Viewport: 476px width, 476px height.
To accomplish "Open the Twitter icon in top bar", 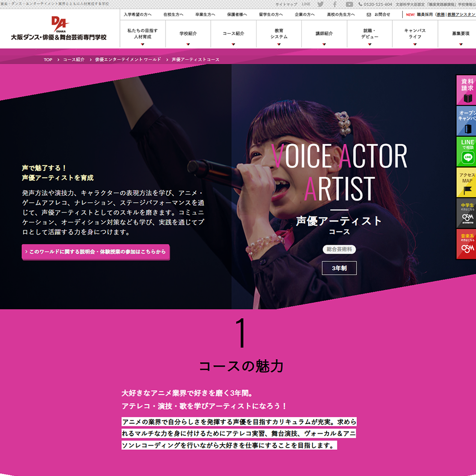I will point(320,4).
